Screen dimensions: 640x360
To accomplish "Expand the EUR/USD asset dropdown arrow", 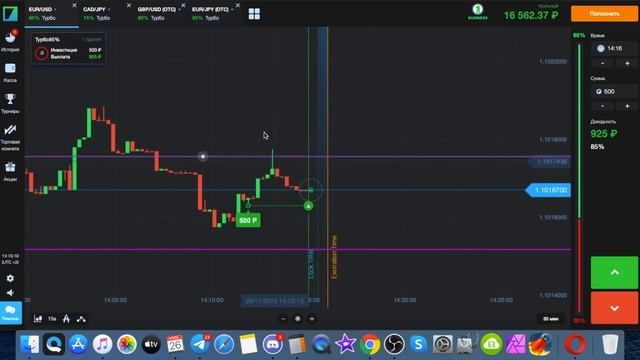I will [x=56, y=9].
